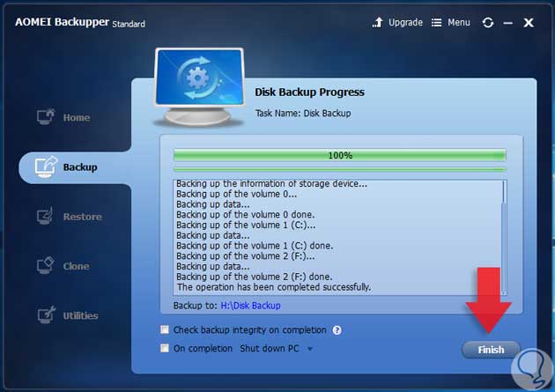
Task: Click the thin secondary progress bar
Action: 340,170
